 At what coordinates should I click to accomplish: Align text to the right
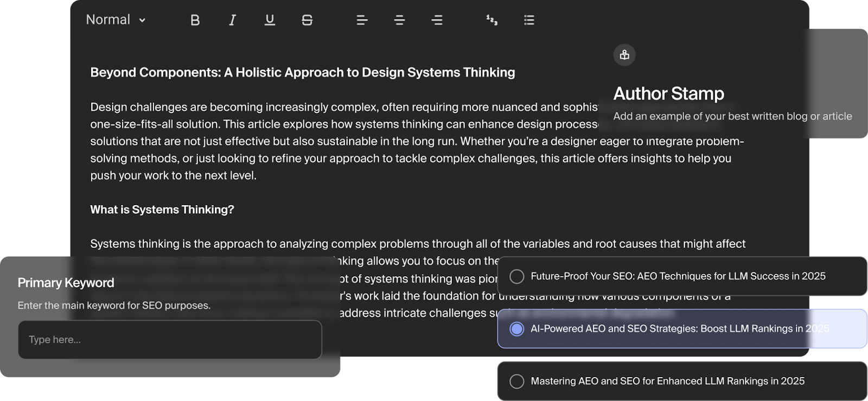coord(437,20)
